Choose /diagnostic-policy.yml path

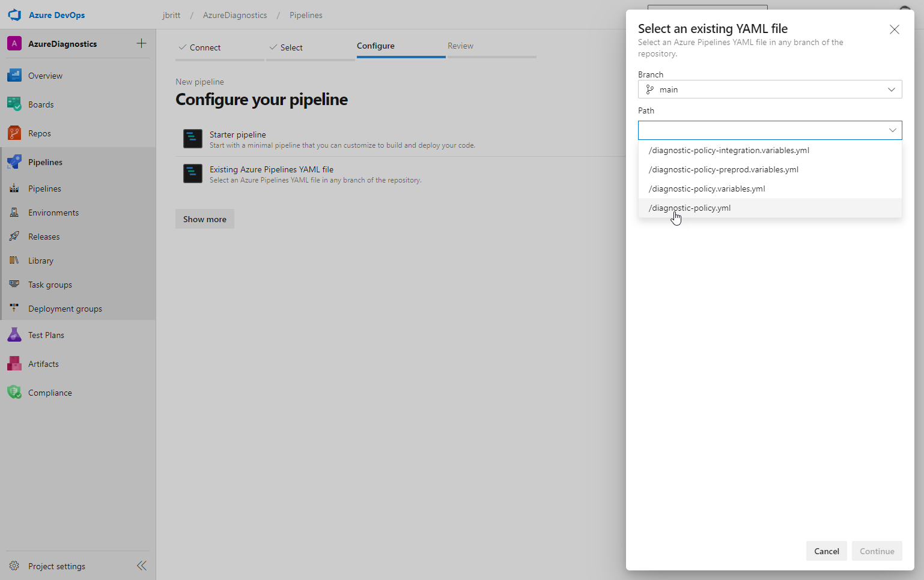click(x=770, y=208)
